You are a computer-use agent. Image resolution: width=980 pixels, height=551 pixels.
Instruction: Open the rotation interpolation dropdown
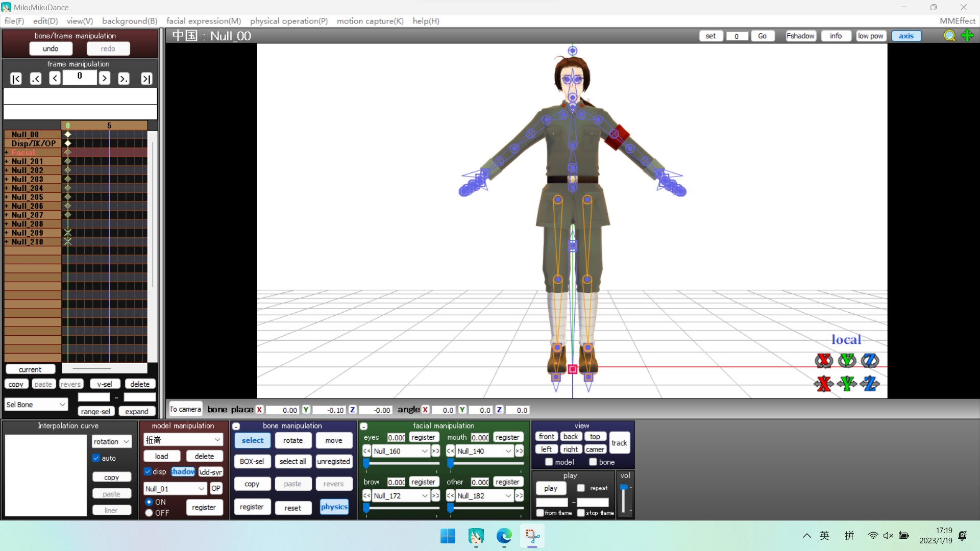(x=112, y=442)
